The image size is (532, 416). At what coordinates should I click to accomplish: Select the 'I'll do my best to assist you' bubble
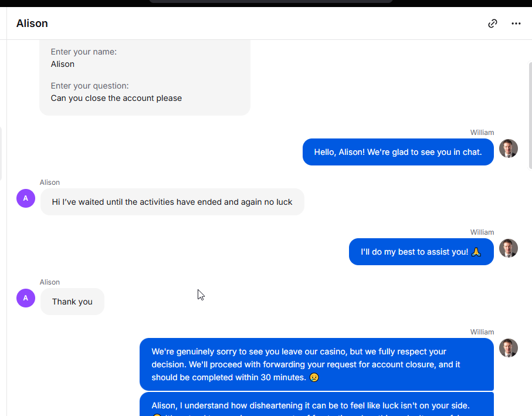421,252
